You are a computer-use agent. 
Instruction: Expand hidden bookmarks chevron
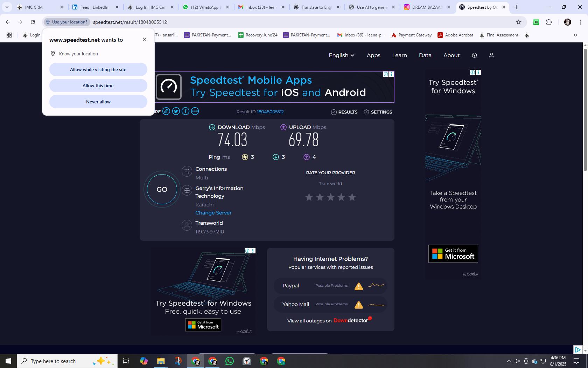point(575,35)
